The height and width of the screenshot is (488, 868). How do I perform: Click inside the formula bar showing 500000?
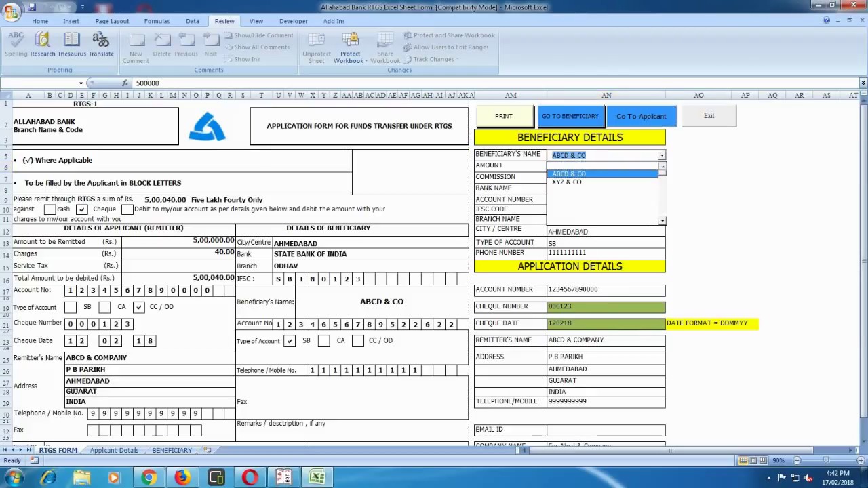(495, 83)
